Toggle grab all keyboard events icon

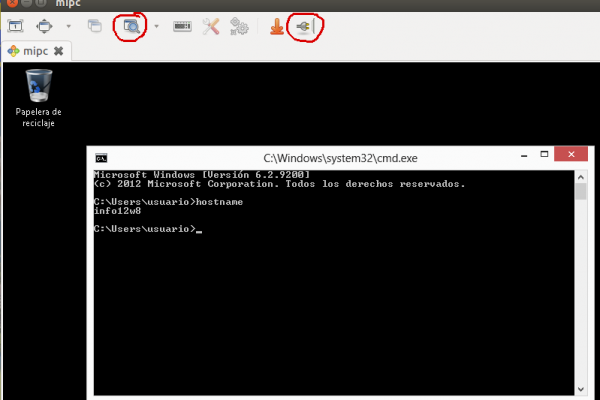[182, 26]
